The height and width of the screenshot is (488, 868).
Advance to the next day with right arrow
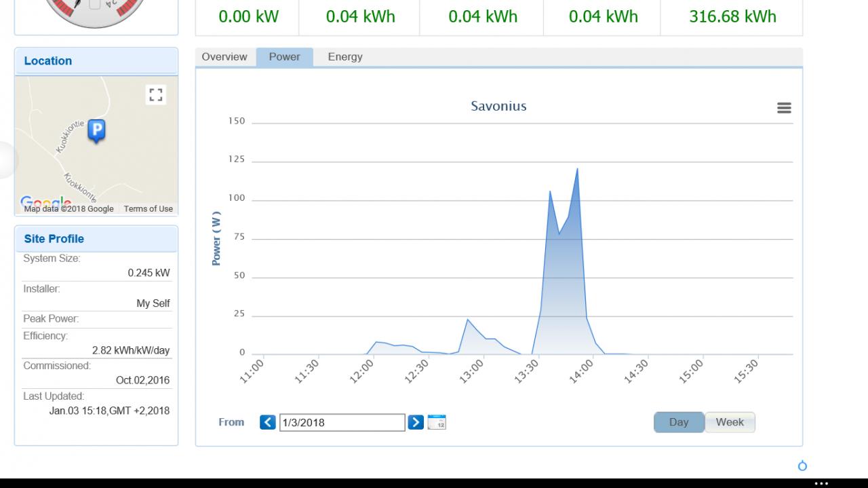[x=416, y=422]
